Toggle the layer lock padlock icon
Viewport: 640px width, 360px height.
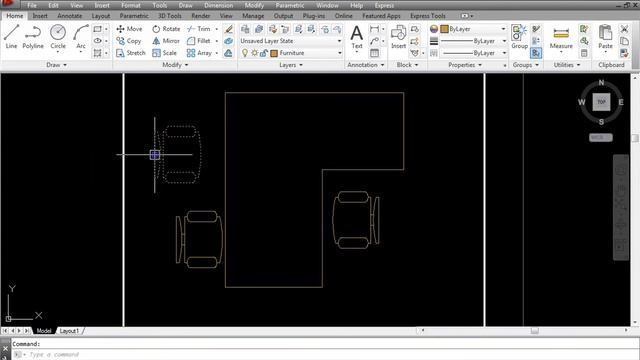point(264,53)
